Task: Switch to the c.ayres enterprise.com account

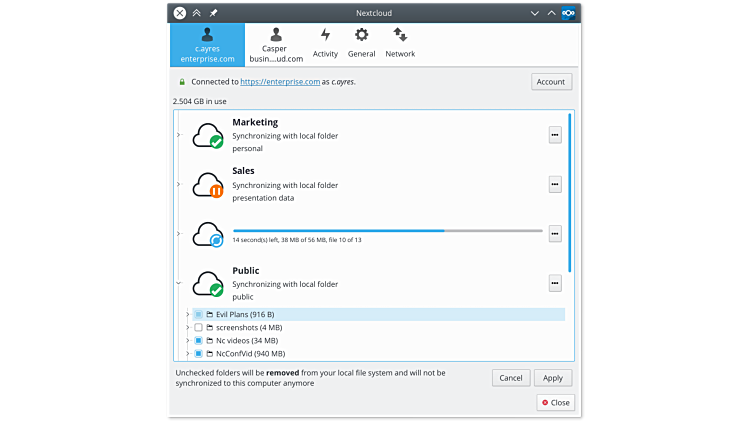Action: point(207,45)
